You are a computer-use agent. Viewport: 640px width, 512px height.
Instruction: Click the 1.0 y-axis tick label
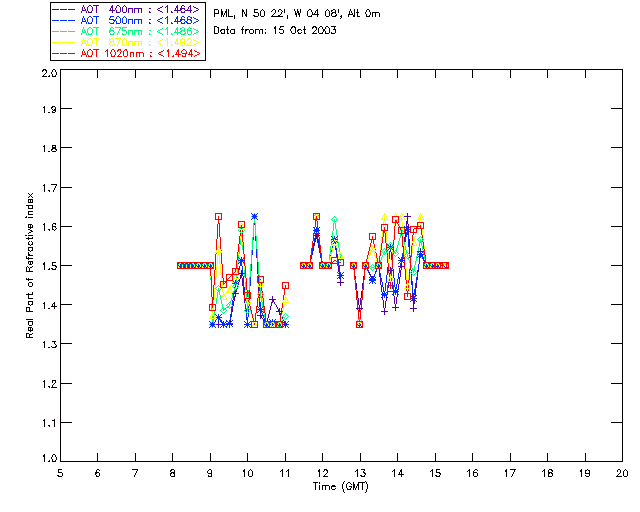point(49,459)
